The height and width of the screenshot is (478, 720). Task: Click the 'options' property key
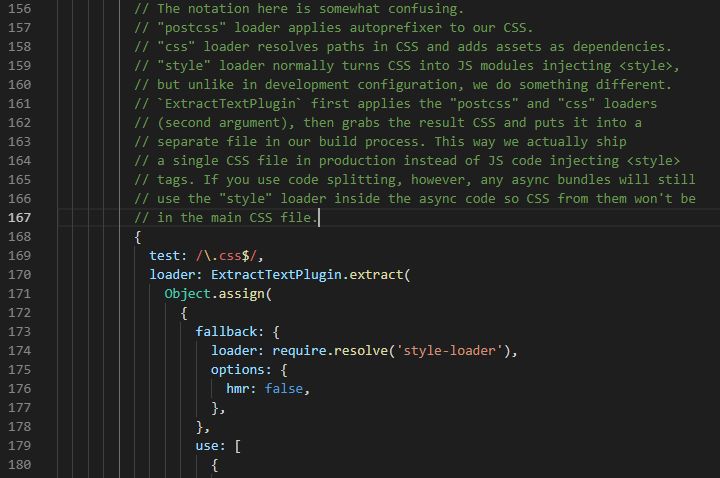(x=237, y=370)
